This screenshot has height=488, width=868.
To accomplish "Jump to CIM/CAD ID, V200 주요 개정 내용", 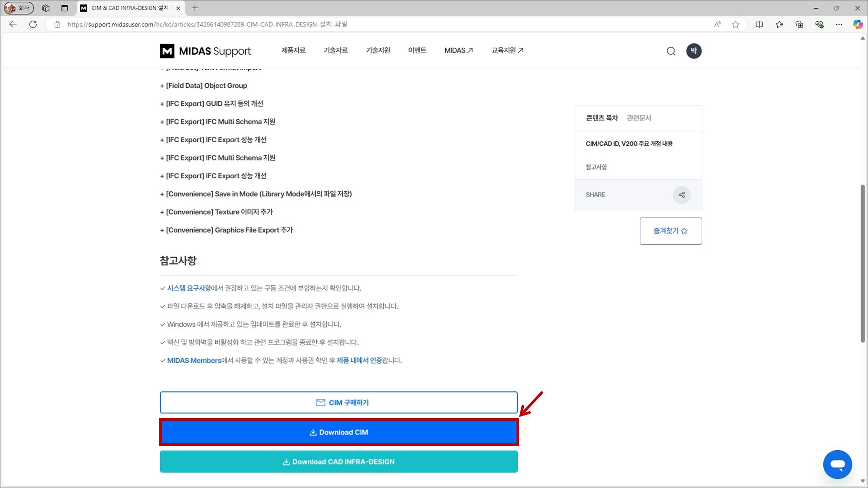I will point(629,144).
